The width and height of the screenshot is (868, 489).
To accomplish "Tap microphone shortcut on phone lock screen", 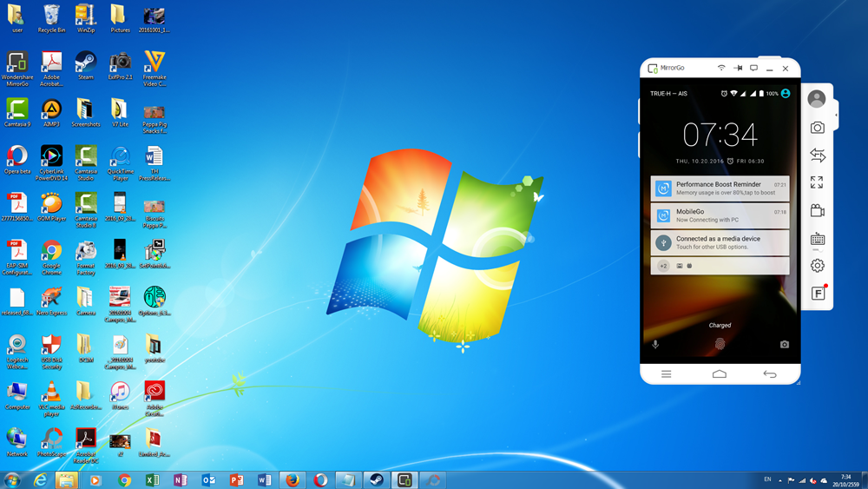I will 655,345.
